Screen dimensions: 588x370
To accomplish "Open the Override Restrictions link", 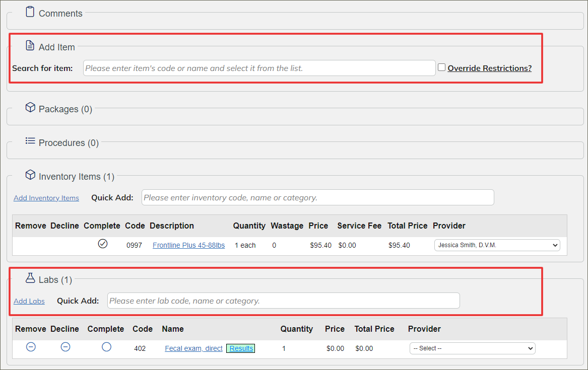I will (489, 68).
